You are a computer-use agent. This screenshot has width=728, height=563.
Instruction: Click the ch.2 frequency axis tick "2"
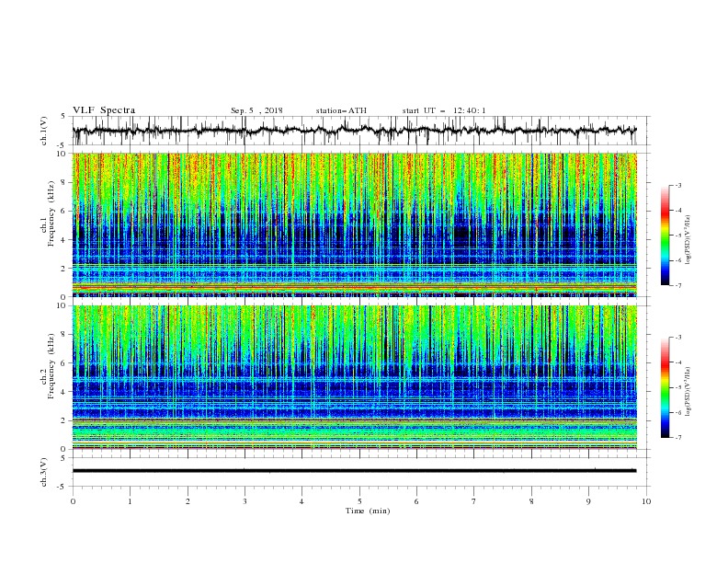coord(65,420)
